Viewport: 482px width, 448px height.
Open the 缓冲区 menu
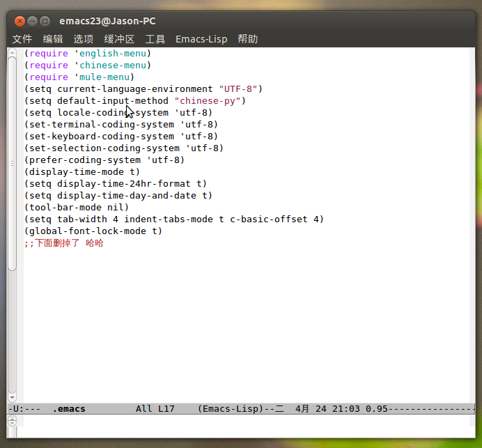tap(119, 39)
